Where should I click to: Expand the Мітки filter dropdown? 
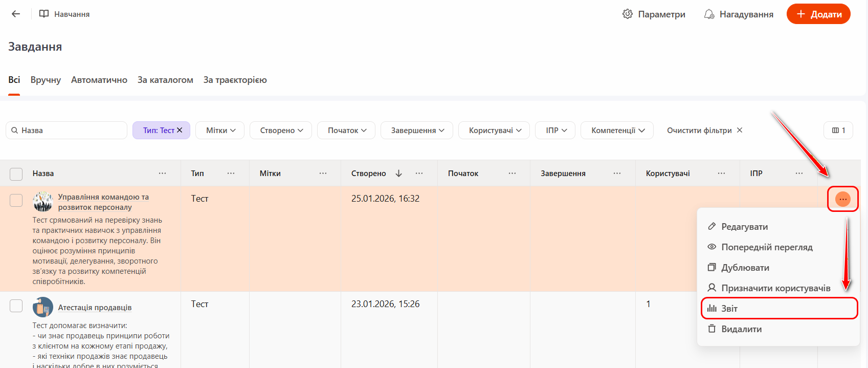pyautogui.click(x=220, y=131)
